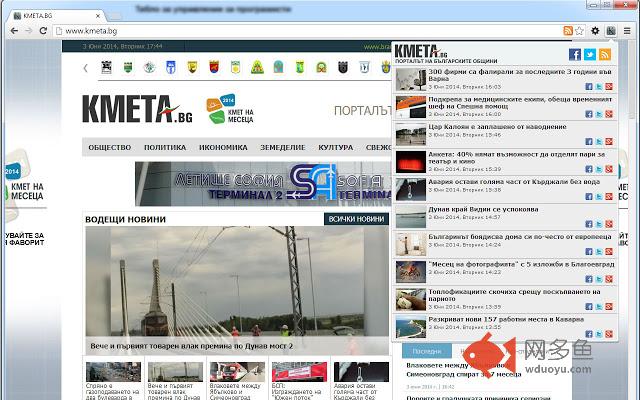Open the КМЕТ НА МЕСЕЦА logo beside the site logo
Image resolution: width=640 pixels, height=400 pixels.
coord(230,109)
